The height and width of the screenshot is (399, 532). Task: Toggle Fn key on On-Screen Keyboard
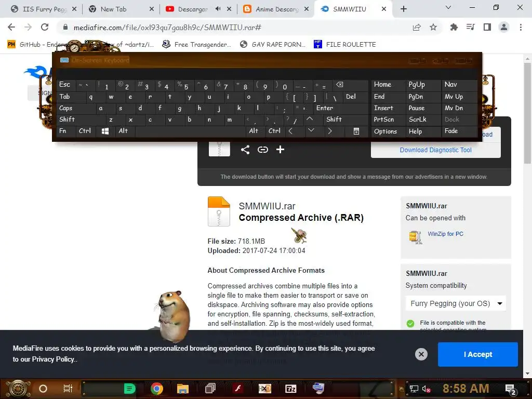pyautogui.click(x=66, y=131)
